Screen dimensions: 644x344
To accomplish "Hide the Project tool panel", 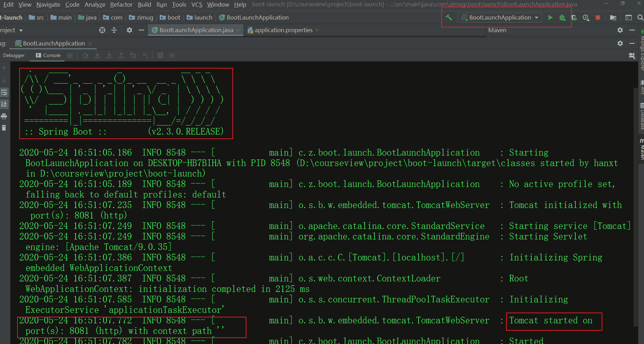I will (141, 30).
